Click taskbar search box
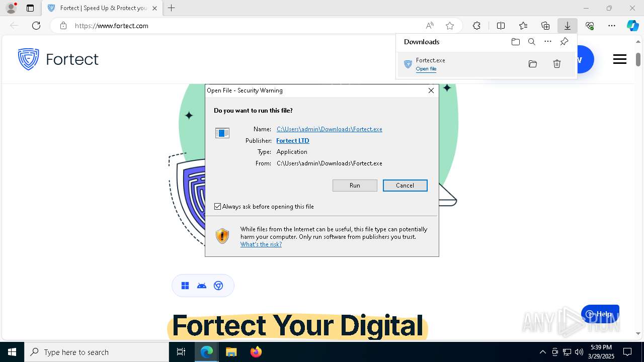 point(97,352)
